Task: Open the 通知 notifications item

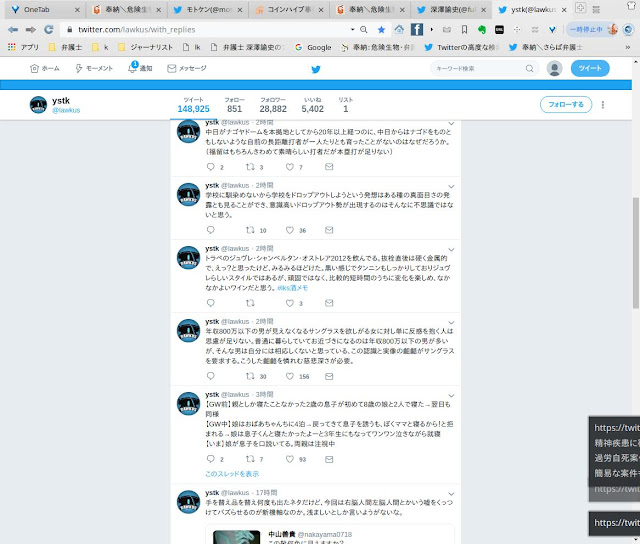Action: (x=140, y=68)
